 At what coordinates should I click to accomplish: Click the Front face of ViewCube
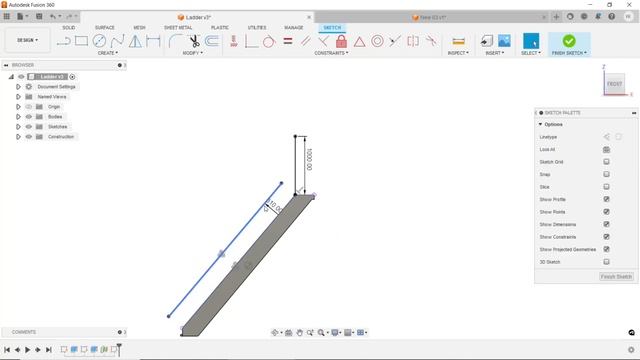pyautogui.click(x=614, y=84)
